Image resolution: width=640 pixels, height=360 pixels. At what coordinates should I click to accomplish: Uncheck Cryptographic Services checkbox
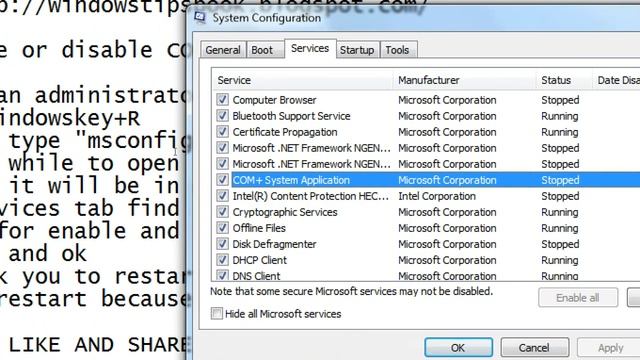tap(222, 212)
